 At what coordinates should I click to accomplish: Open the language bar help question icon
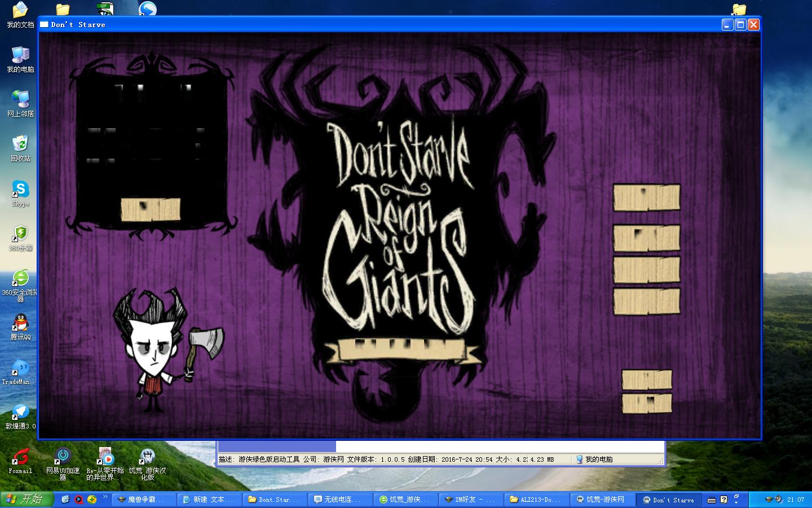(x=724, y=500)
